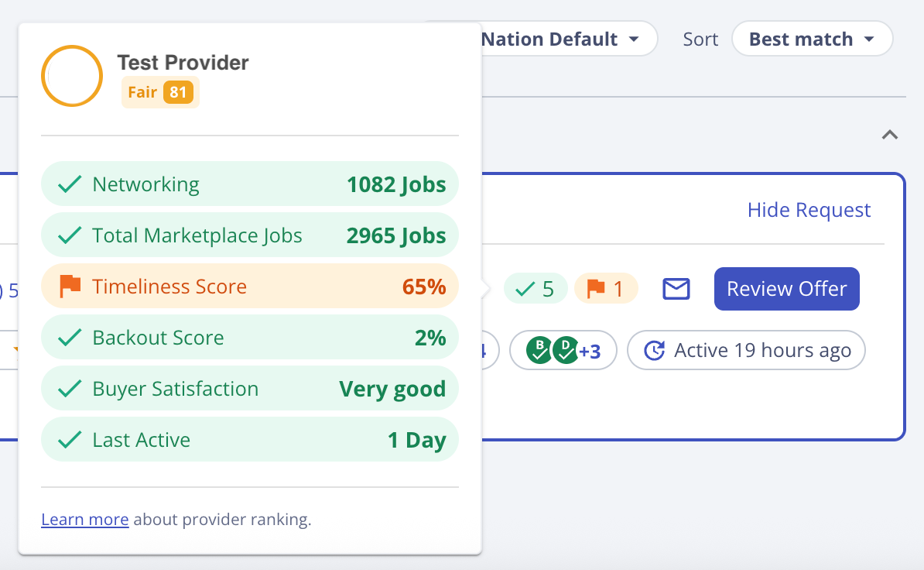Image resolution: width=924 pixels, height=570 pixels.
Task: Select the Backout Score row
Action: (249, 338)
